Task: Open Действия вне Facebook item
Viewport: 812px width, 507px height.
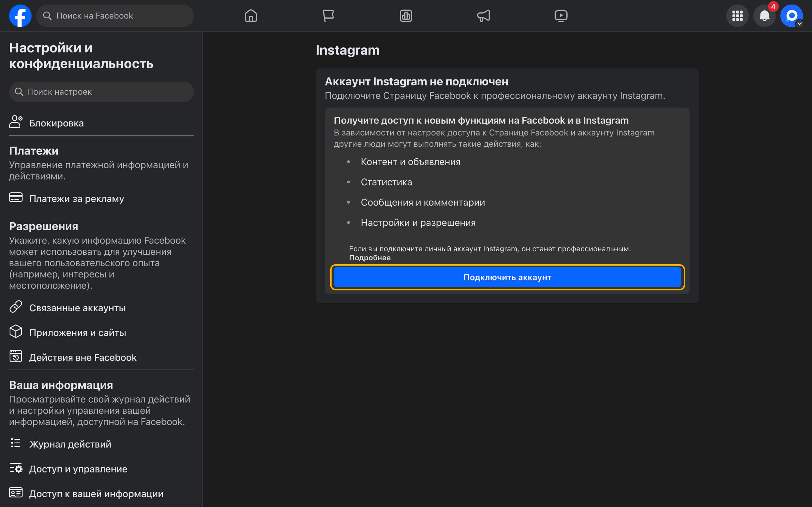Action: [x=83, y=357]
